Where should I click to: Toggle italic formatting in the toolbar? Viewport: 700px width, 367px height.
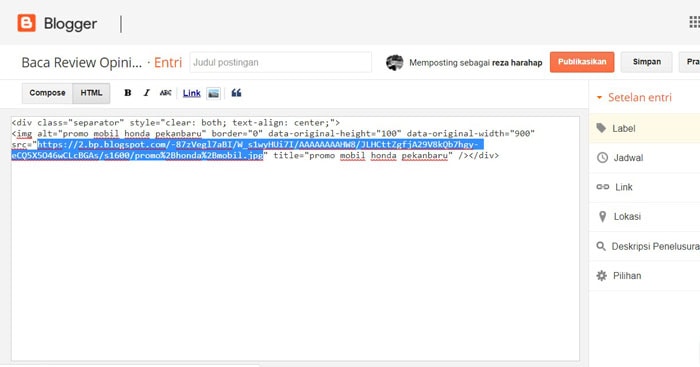click(x=146, y=93)
